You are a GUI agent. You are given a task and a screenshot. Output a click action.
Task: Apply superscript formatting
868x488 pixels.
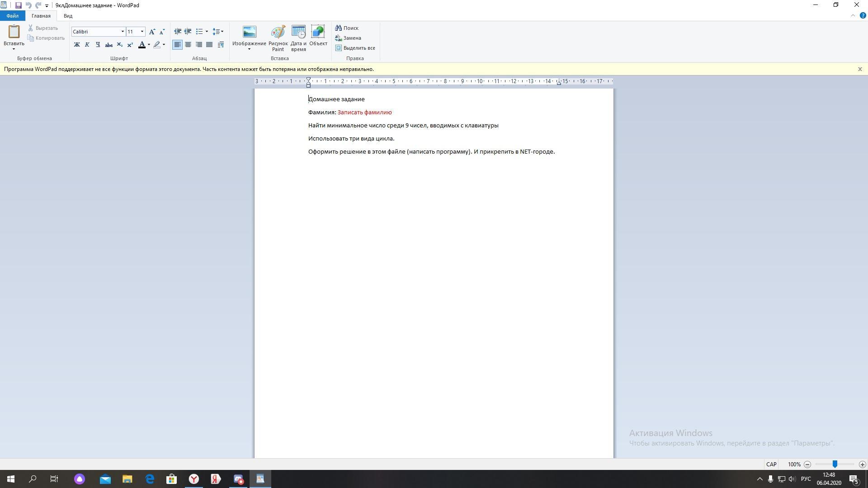[130, 45]
